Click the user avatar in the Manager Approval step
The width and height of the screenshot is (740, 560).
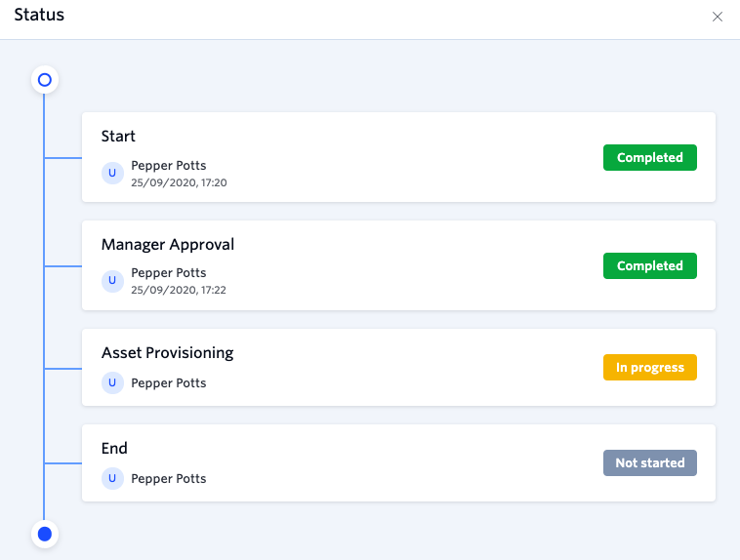112,281
